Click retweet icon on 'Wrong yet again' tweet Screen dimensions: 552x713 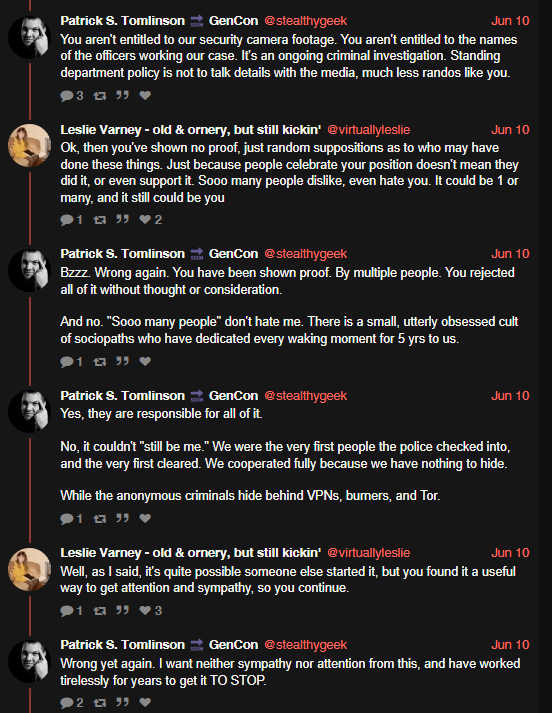coord(100,703)
